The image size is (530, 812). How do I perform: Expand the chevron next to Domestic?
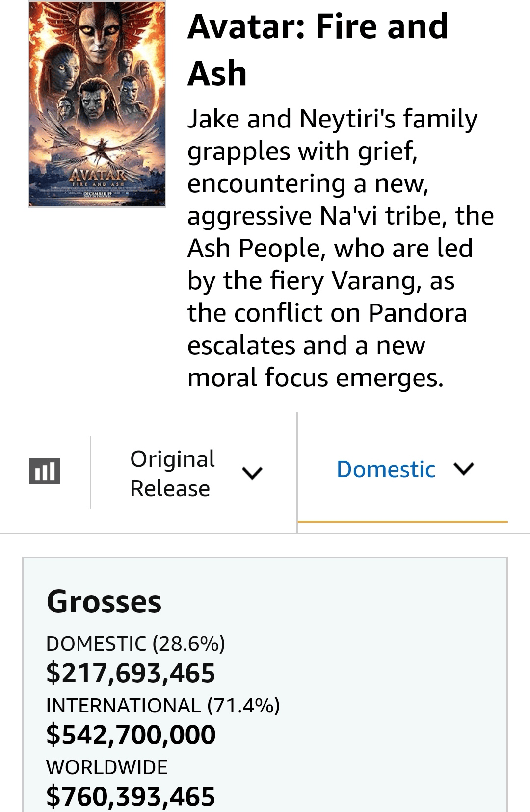[x=464, y=469]
